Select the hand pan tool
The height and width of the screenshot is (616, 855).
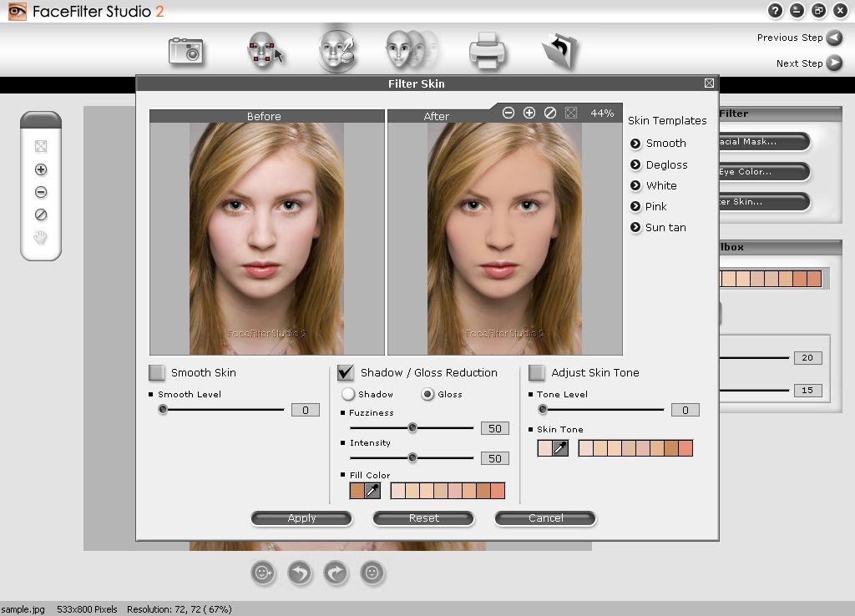pyautogui.click(x=41, y=238)
